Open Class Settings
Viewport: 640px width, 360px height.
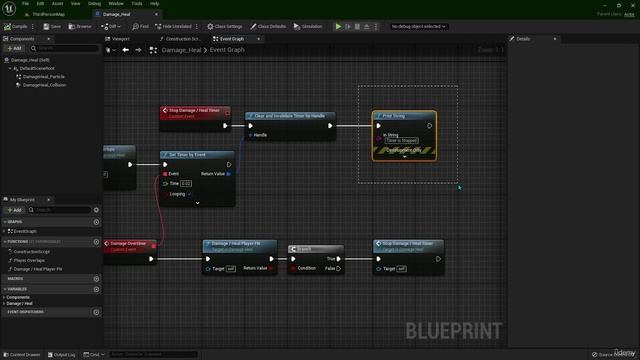point(224,27)
